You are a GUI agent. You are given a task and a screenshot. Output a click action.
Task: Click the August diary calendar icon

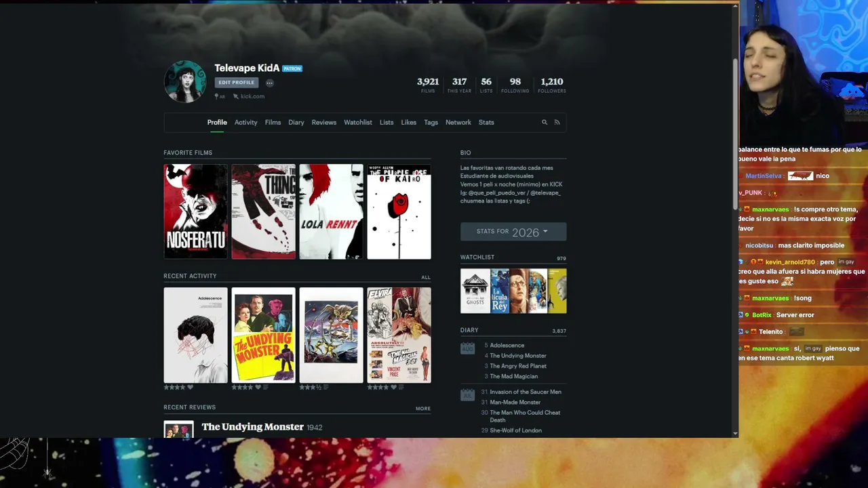[x=468, y=348]
